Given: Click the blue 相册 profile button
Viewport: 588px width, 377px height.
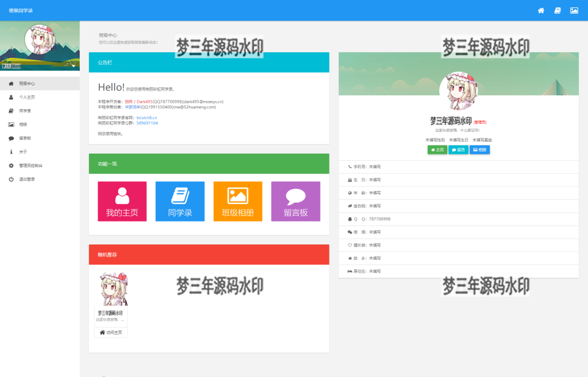Looking at the screenshot, I should click(x=479, y=150).
